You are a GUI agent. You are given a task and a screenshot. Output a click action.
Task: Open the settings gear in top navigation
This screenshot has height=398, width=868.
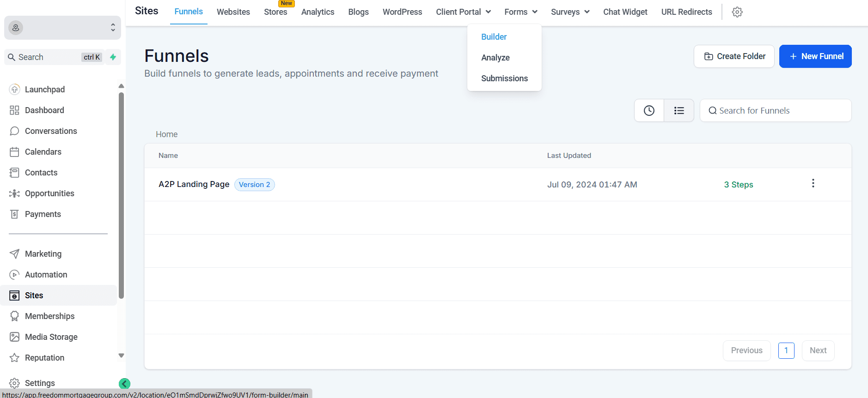[737, 12]
